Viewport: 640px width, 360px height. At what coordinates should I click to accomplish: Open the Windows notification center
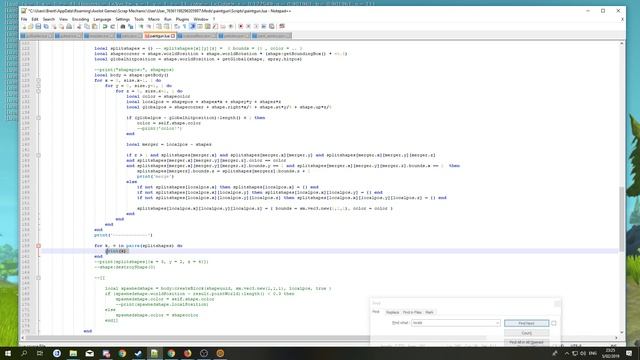pyautogui.click(x=629, y=353)
